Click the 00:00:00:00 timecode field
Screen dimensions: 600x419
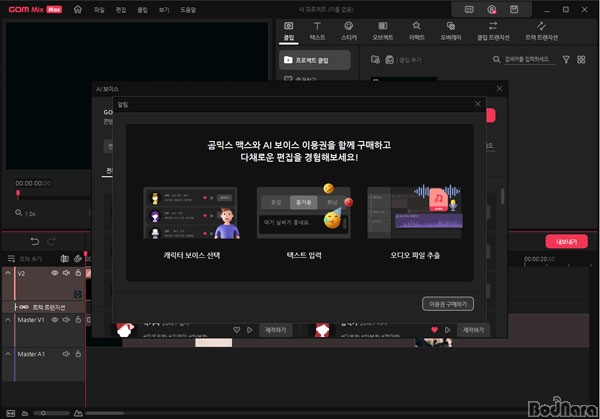(33, 183)
